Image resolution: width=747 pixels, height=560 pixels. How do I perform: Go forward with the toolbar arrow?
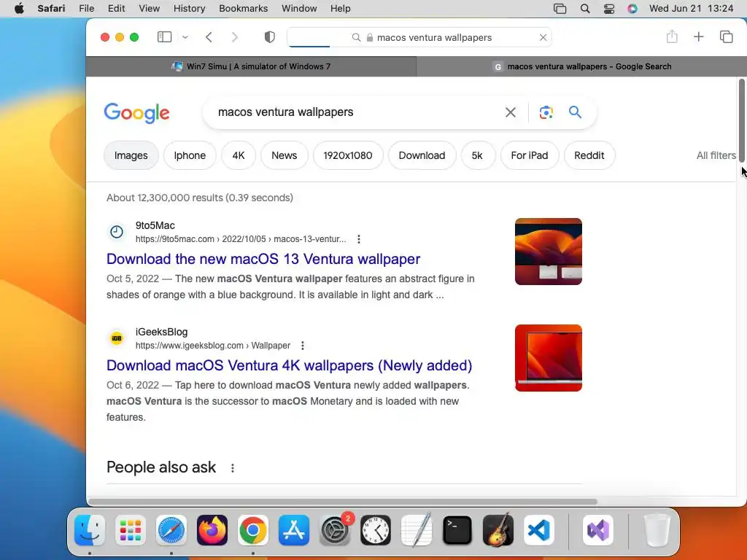[234, 37]
